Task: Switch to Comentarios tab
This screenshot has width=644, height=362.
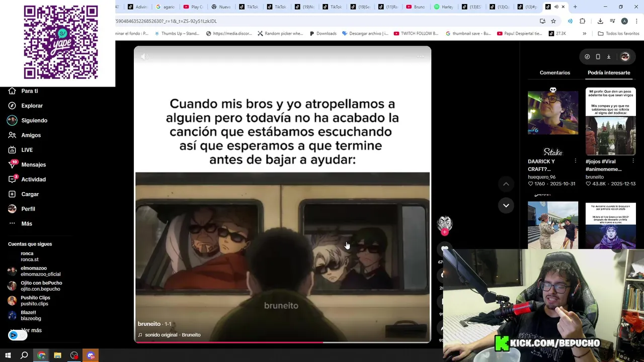Action: pyautogui.click(x=555, y=72)
